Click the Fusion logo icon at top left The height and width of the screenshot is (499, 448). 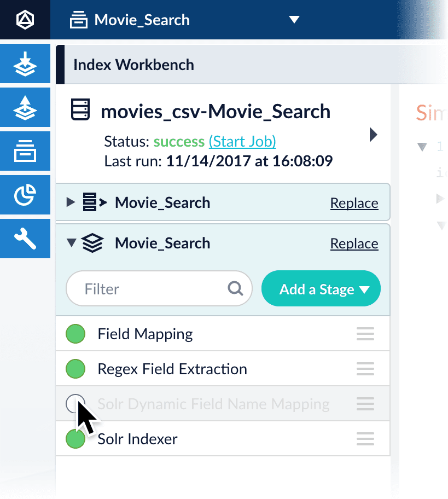point(25,20)
